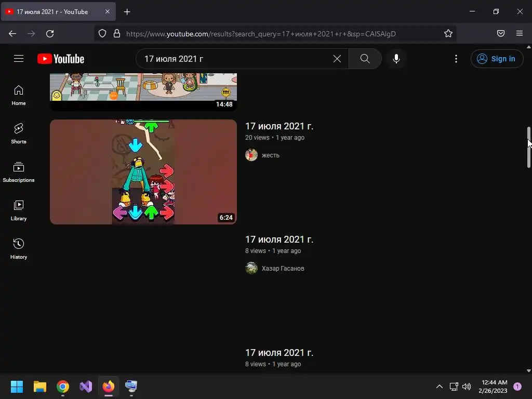Screen dimensions: 532x399
Task: Open the YouTube guide hamburger menu
Action: pos(19,59)
